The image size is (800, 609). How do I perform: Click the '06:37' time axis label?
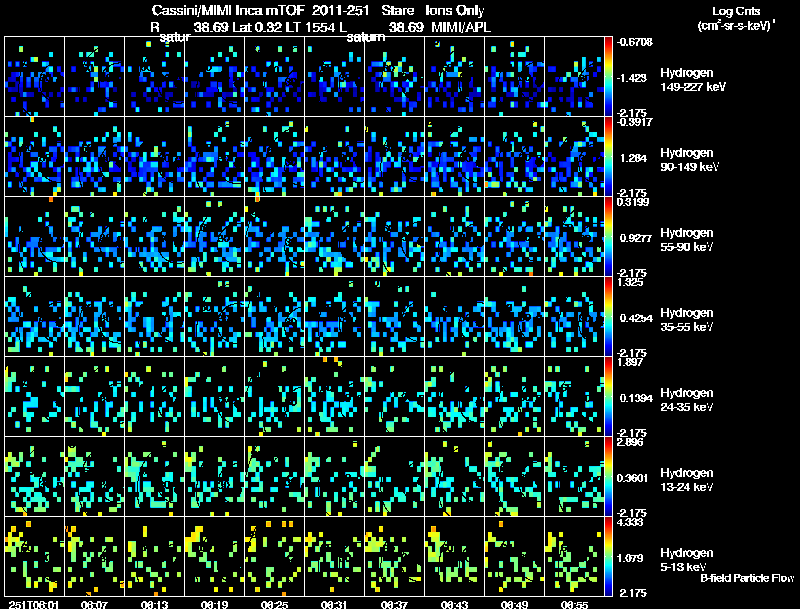coord(394,604)
